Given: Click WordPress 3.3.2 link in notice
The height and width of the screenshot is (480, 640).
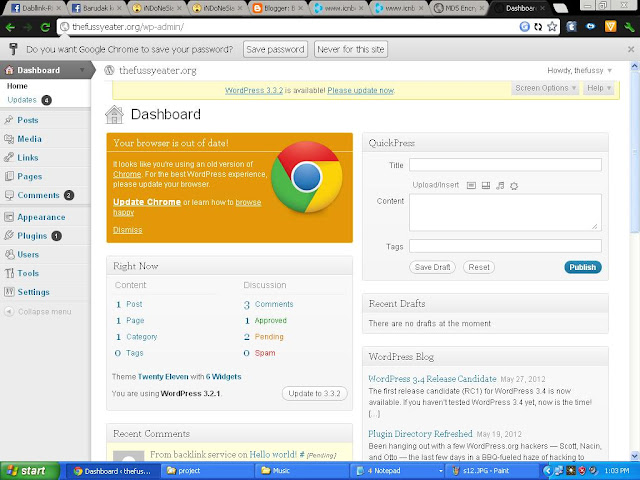Looking at the screenshot, I should point(254,90).
